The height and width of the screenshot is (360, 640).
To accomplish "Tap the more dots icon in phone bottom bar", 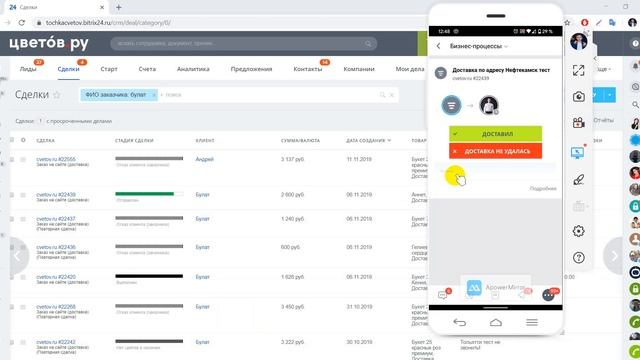I will click(x=548, y=295).
